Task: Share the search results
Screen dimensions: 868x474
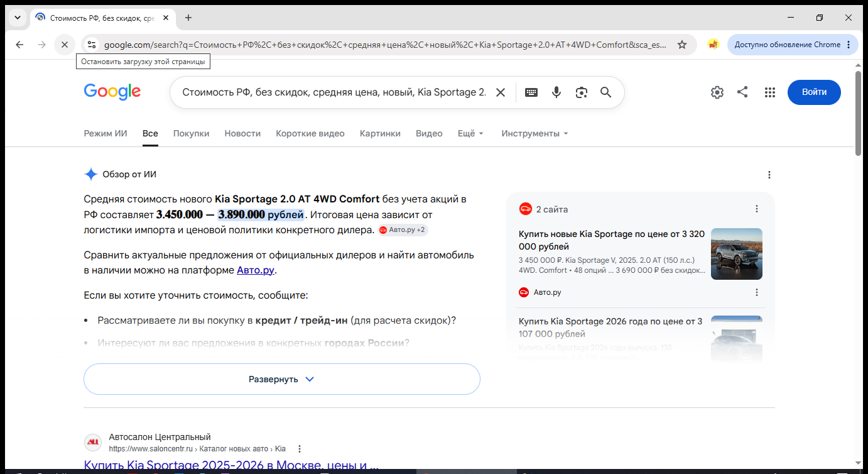Action: point(742,92)
